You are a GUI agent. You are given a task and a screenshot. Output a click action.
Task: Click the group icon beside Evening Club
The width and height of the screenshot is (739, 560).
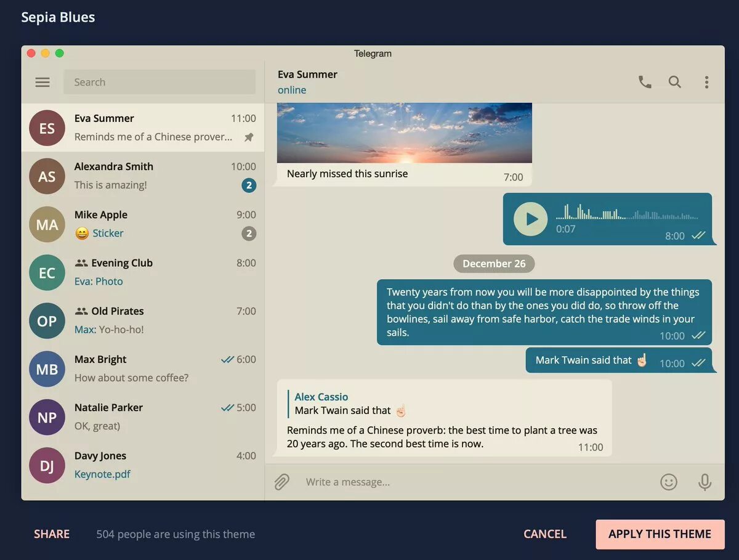[81, 263]
